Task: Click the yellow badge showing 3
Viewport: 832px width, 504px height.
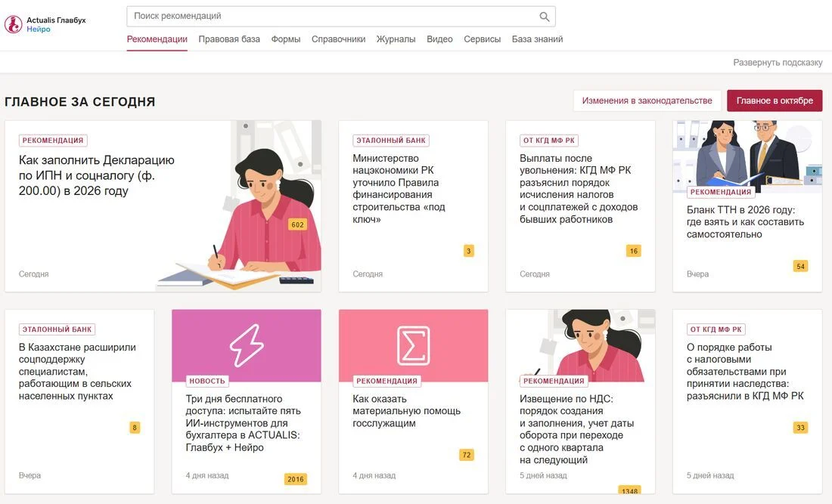Action: coord(468,251)
